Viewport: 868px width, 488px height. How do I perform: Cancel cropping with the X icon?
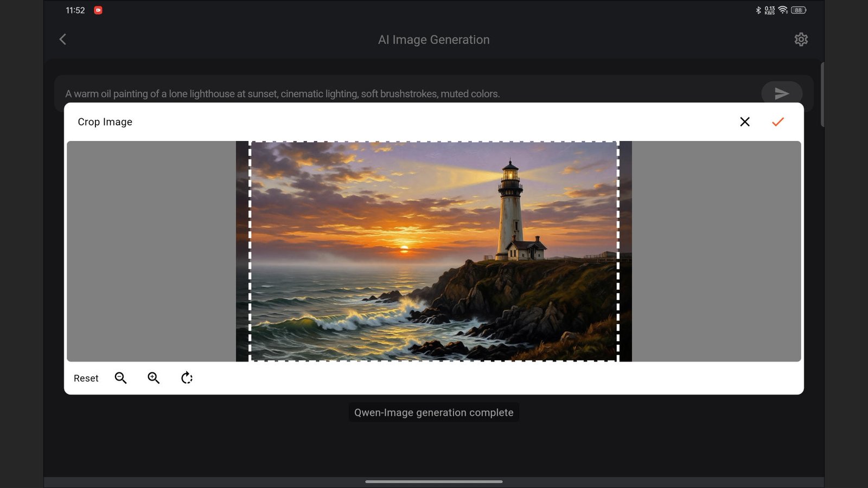[745, 122]
